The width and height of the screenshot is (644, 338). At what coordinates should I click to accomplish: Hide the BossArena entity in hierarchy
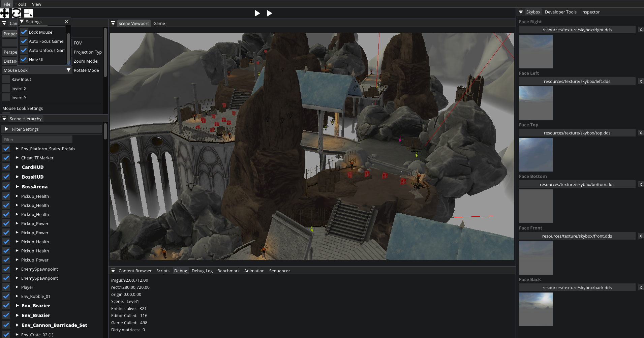(x=6, y=187)
